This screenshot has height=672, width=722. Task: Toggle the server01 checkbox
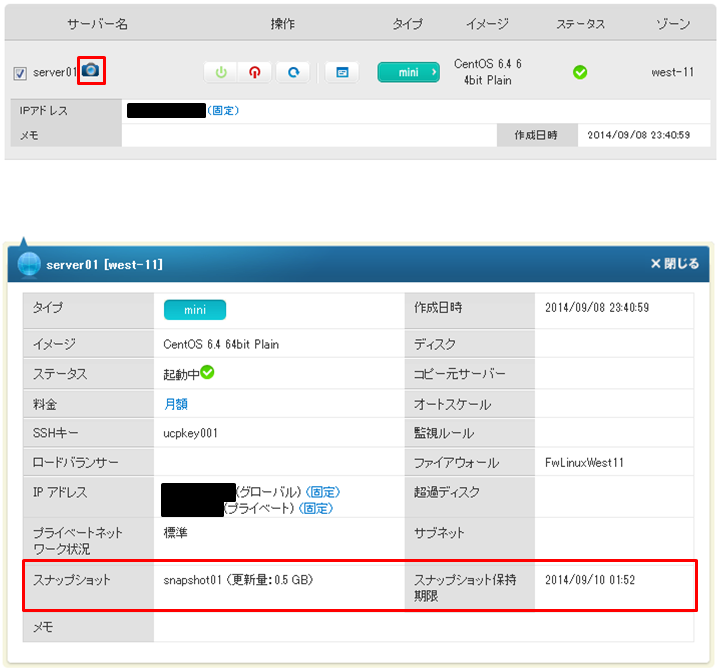point(21,73)
